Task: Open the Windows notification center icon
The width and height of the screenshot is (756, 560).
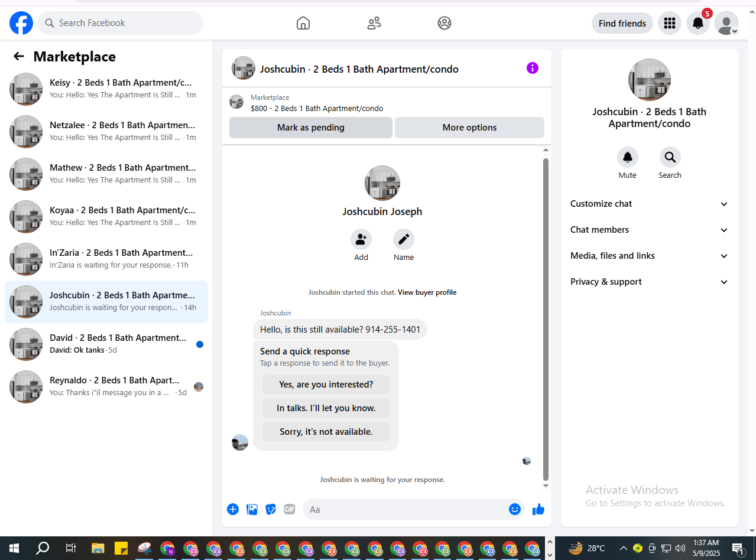Action: [738, 548]
